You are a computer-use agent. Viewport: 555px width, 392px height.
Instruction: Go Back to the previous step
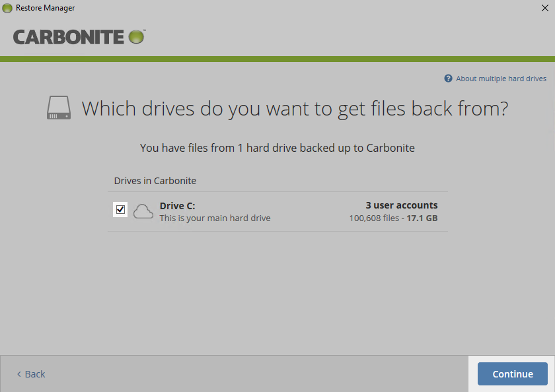pos(30,374)
